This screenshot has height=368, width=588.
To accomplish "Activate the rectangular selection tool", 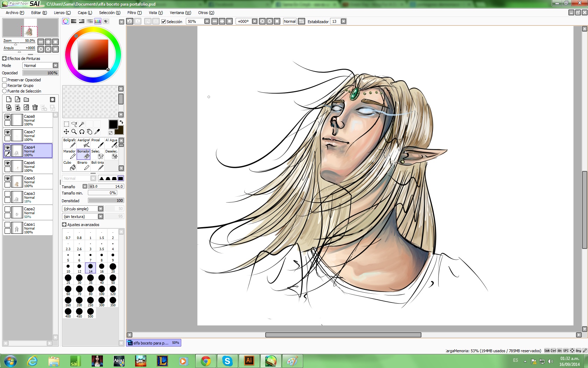I will click(66, 124).
